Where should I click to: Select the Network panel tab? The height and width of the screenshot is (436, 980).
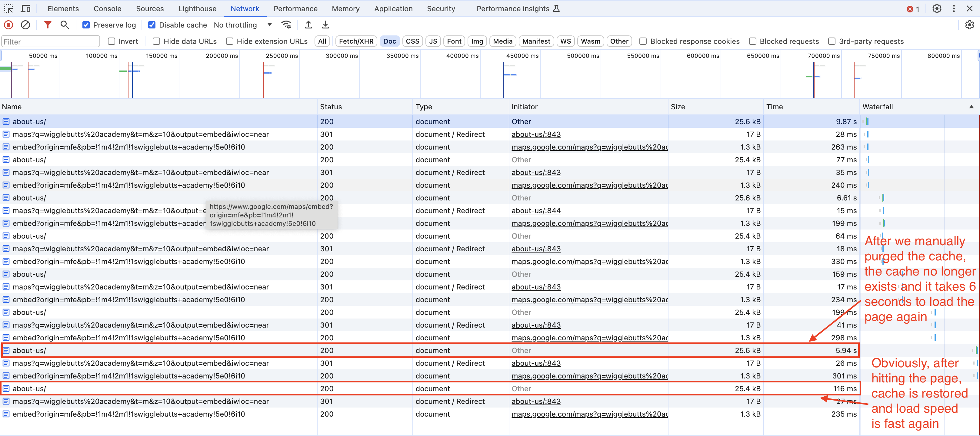tap(244, 8)
